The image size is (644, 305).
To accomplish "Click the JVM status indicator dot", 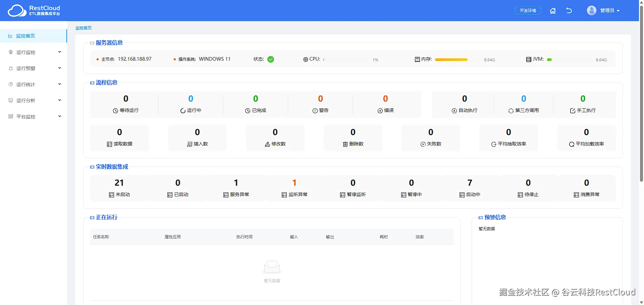I will pyautogui.click(x=549, y=59).
